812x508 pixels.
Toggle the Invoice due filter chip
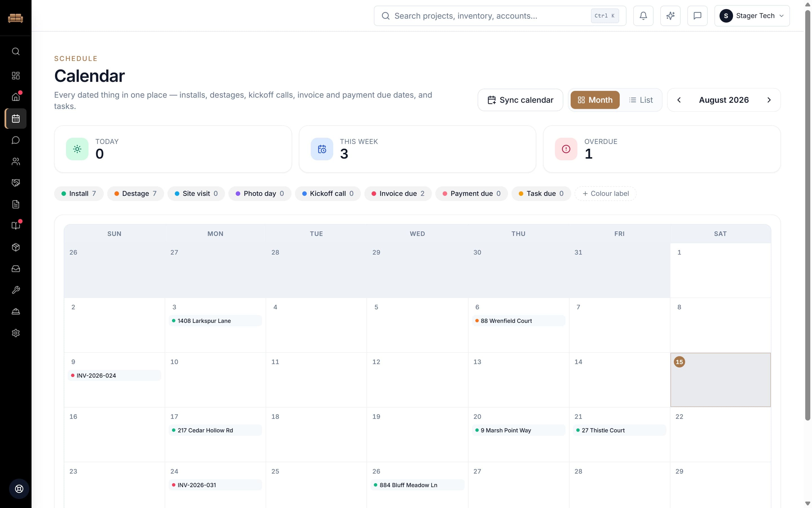(x=398, y=194)
